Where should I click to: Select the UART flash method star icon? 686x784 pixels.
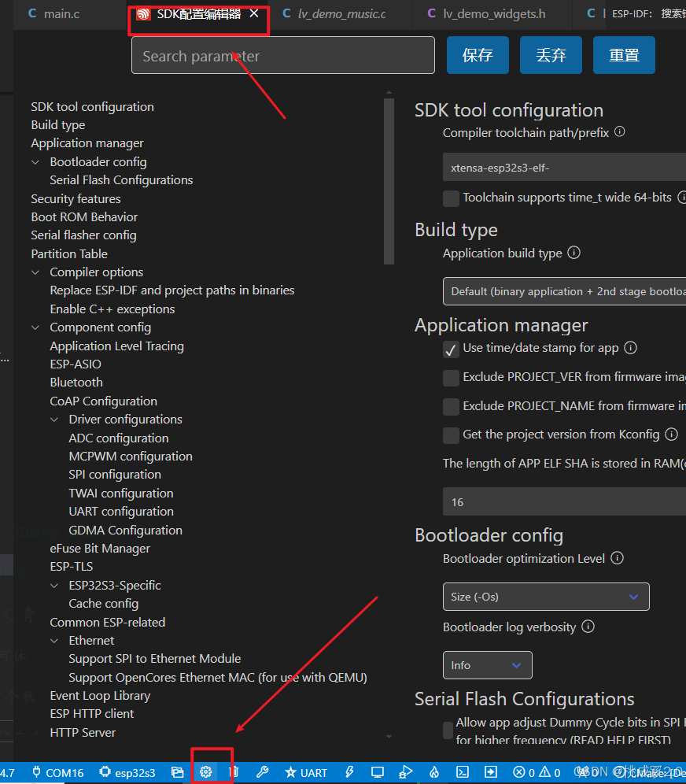306,772
